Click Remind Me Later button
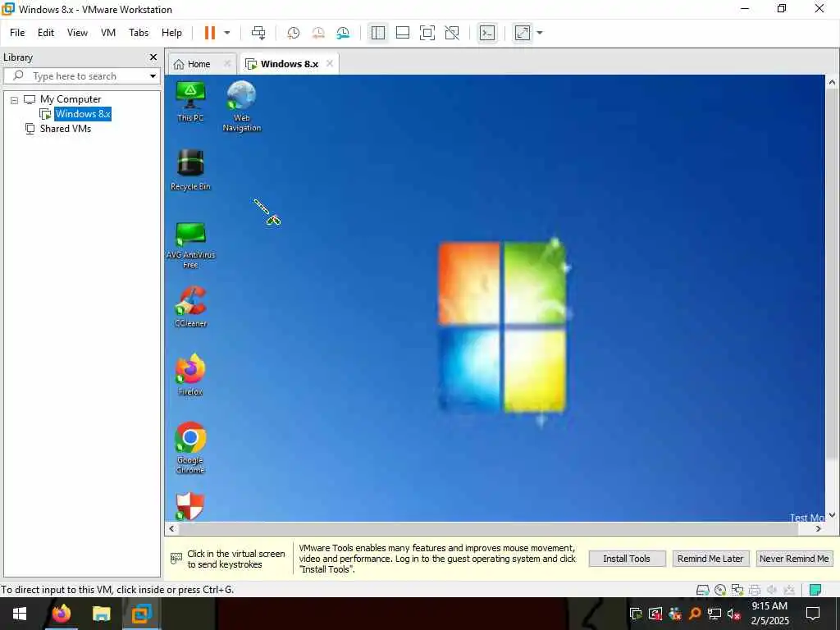Viewport: 840px width, 630px height. (x=710, y=559)
